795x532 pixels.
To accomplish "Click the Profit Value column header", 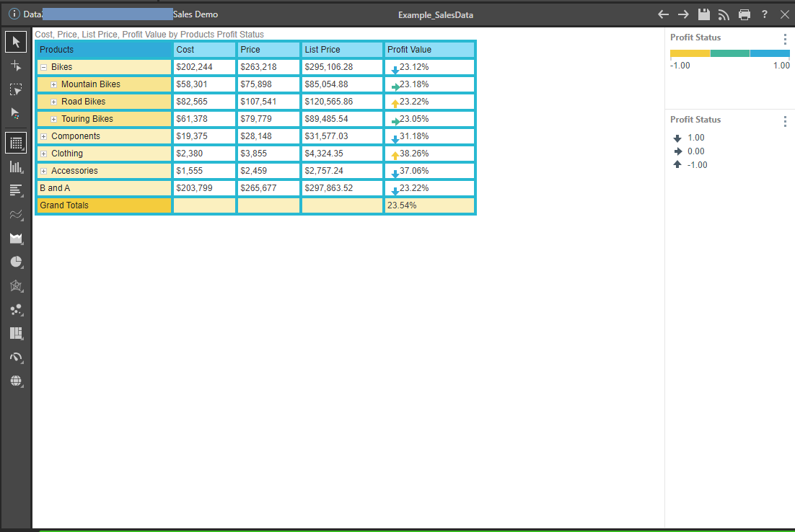I will (429, 50).
